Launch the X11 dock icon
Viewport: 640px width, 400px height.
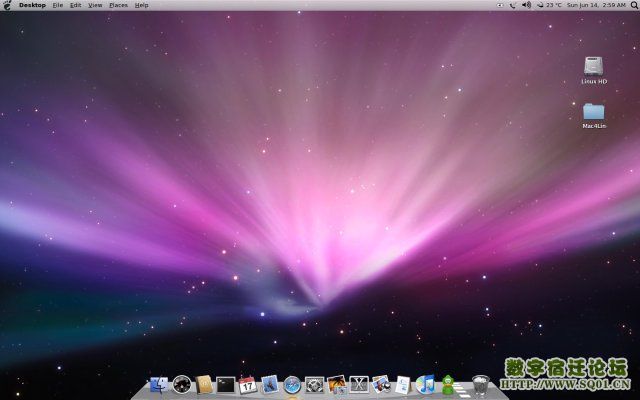(x=359, y=384)
